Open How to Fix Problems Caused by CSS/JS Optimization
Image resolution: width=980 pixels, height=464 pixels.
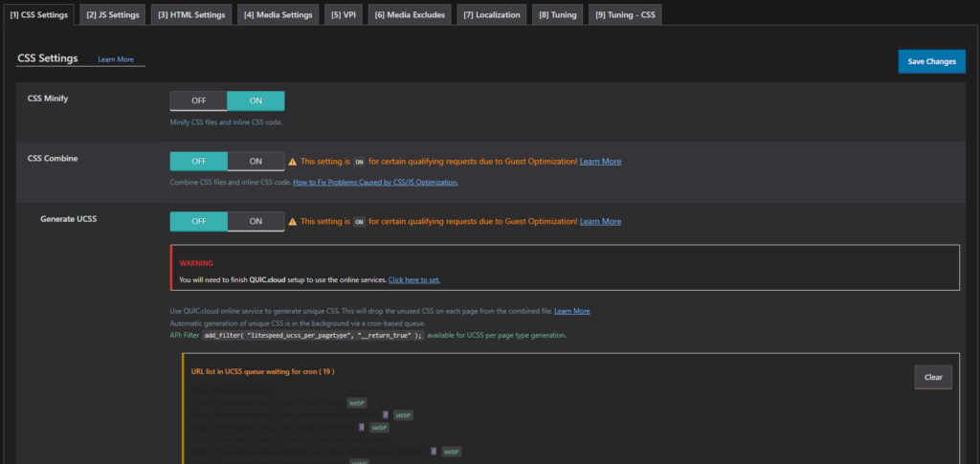375,183
